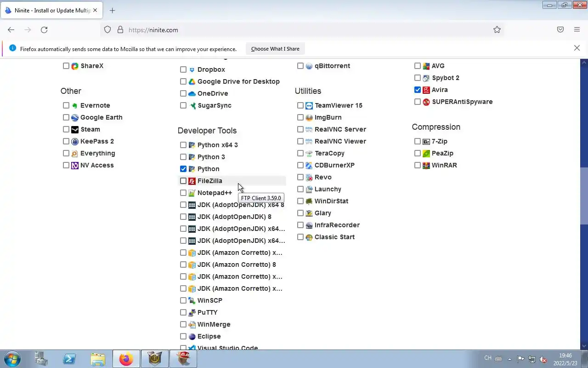The width and height of the screenshot is (588, 368).
Task: Click the Revo label
Action: point(323,177)
